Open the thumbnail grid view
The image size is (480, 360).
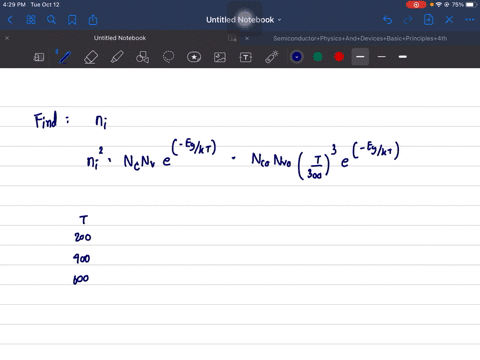click(31, 20)
